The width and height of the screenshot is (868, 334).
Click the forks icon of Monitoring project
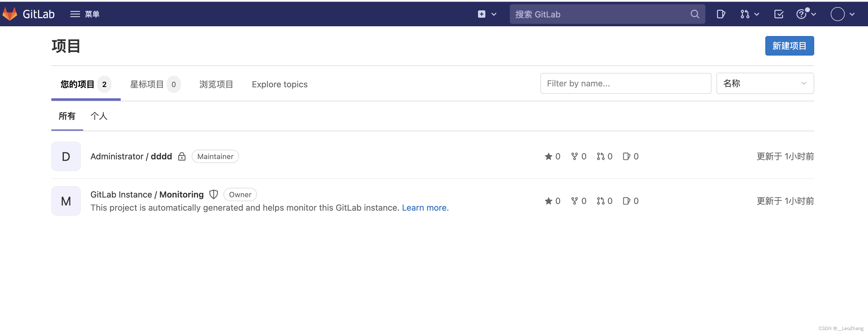click(x=575, y=201)
